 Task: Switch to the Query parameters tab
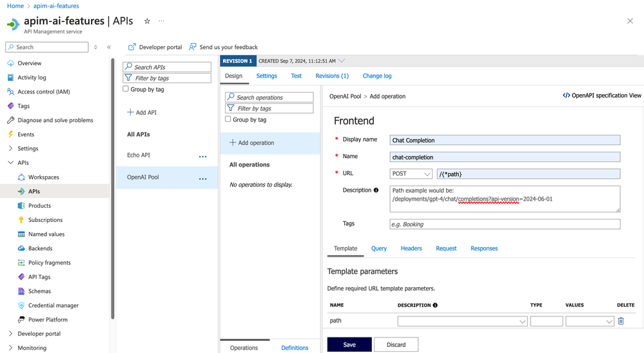(x=379, y=248)
